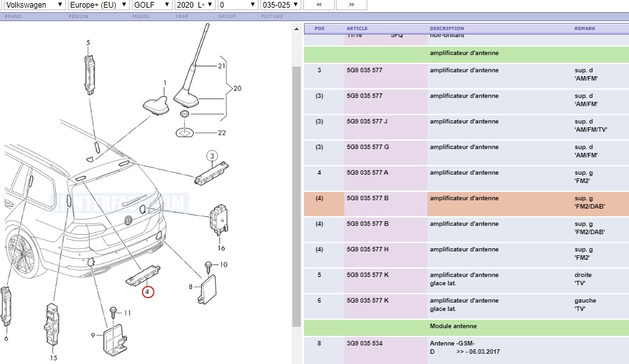Open the 035-025 picture dropdown
The image size is (629, 364).
pos(280,5)
